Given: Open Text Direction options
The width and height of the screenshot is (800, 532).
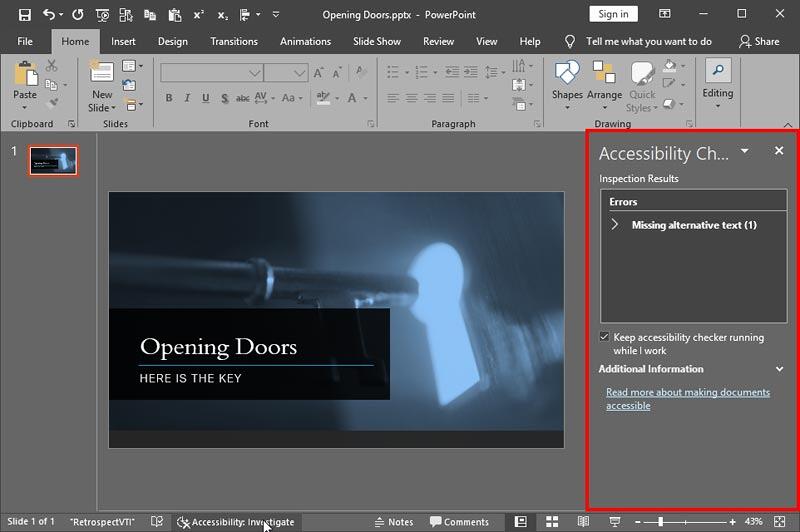Looking at the screenshot, I should 522,65.
